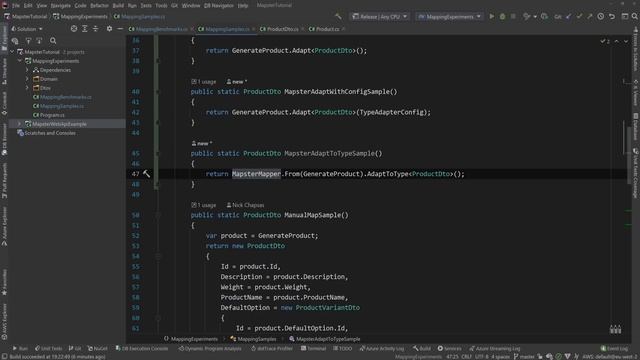The width and height of the screenshot is (640, 360).
Task: Show history via the clock icon
Action: (x=601, y=17)
